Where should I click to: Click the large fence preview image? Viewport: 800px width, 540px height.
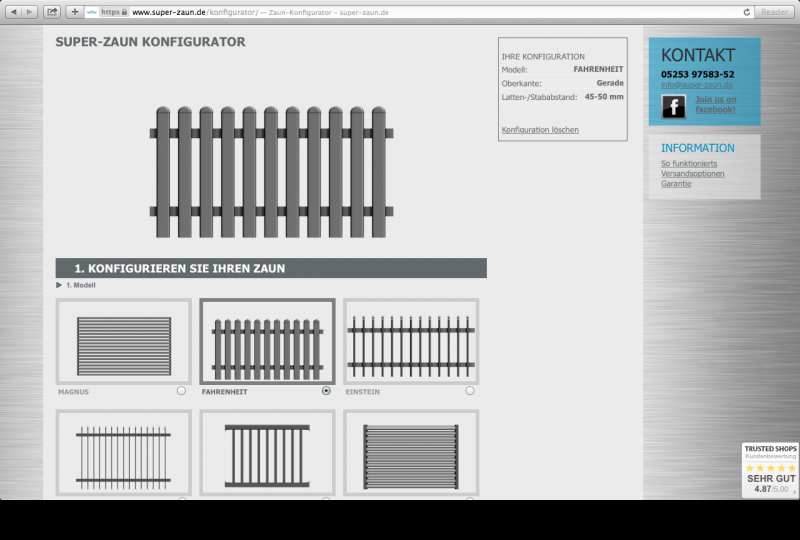point(271,172)
